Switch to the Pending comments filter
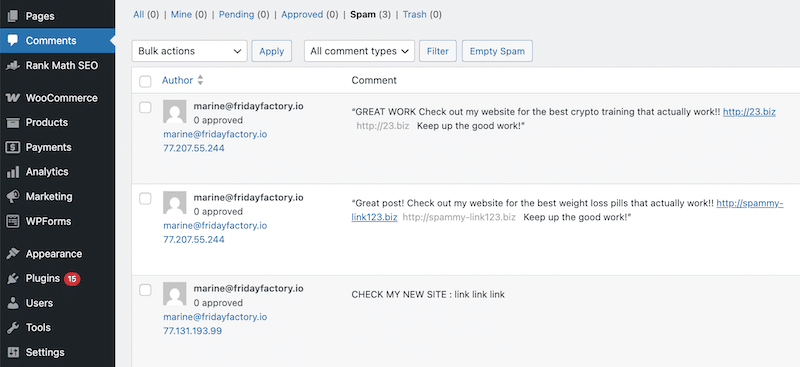800x367 pixels. click(236, 14)
